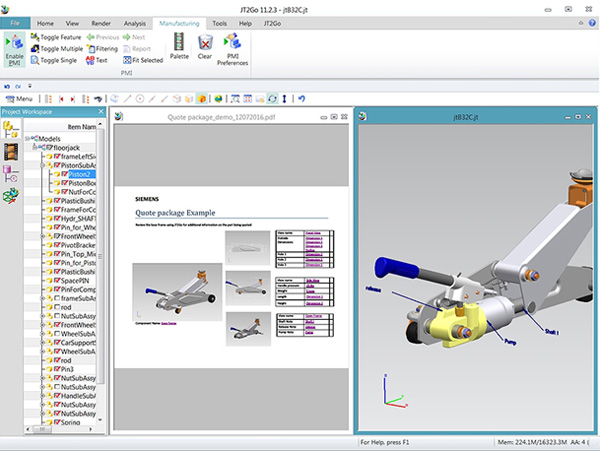
Task: Expand the frameSubAs node
Action: 43,298
